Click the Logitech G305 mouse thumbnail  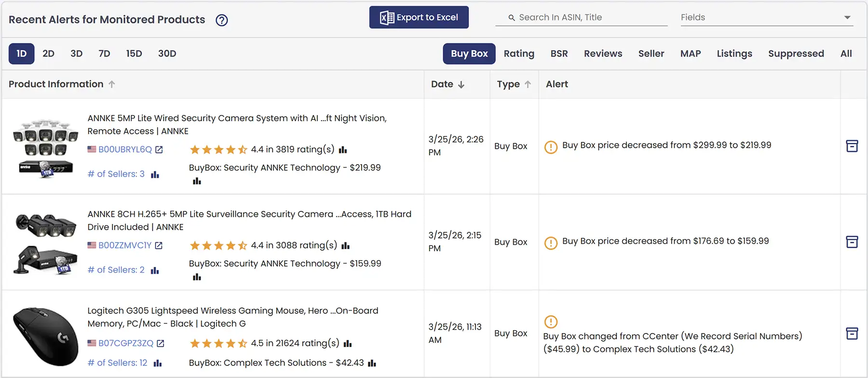click(x=45, y=336)
